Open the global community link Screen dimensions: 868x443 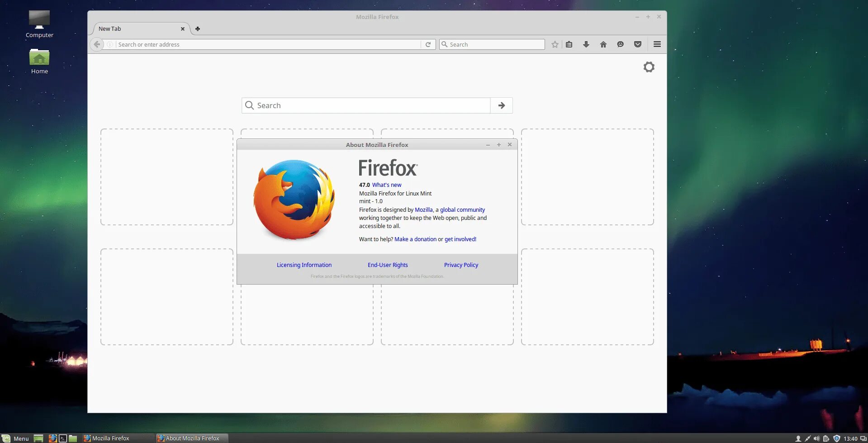click(462, 210)
